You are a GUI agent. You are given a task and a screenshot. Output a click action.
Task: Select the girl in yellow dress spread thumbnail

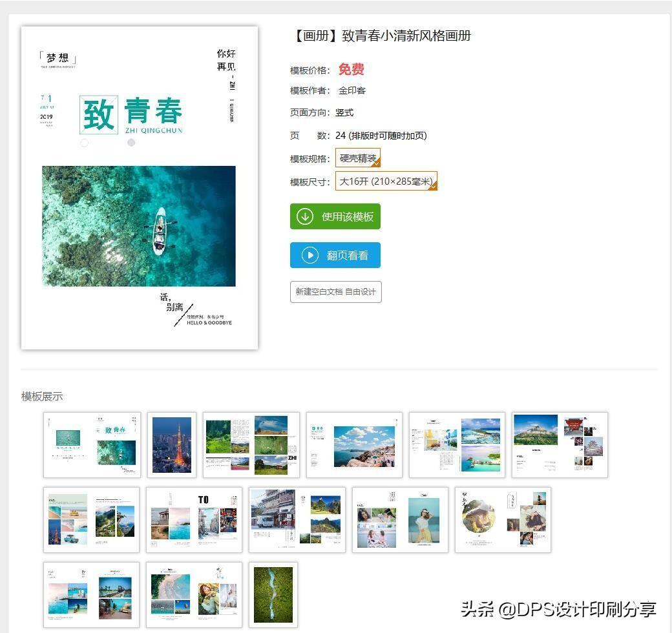click(x=400, y=520)
